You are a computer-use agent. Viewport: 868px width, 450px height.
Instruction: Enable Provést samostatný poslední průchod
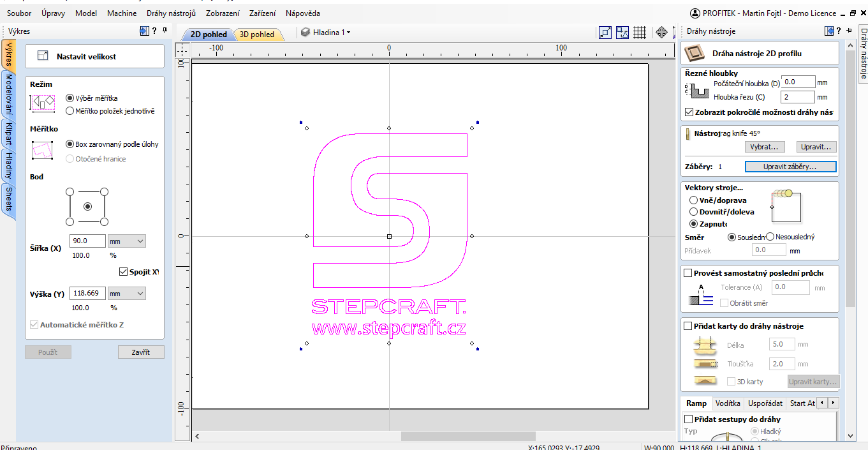point(688,273)
